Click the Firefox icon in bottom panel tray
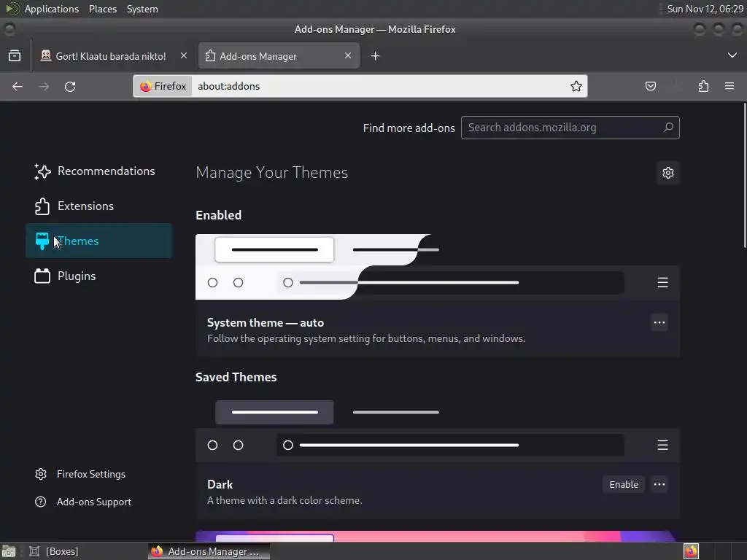The width and height of the screenshot is (747, 560). 691,551
